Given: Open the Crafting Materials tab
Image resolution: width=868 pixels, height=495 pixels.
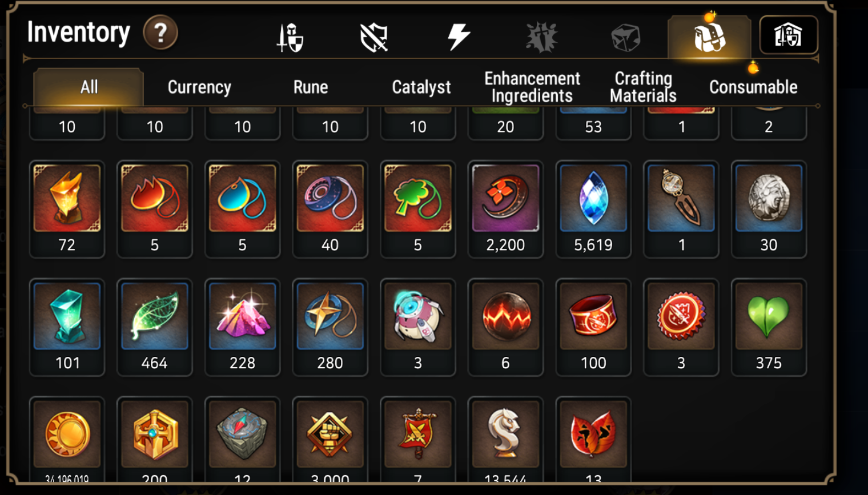Looking at the screenshot, I should (x=643, y=87).
